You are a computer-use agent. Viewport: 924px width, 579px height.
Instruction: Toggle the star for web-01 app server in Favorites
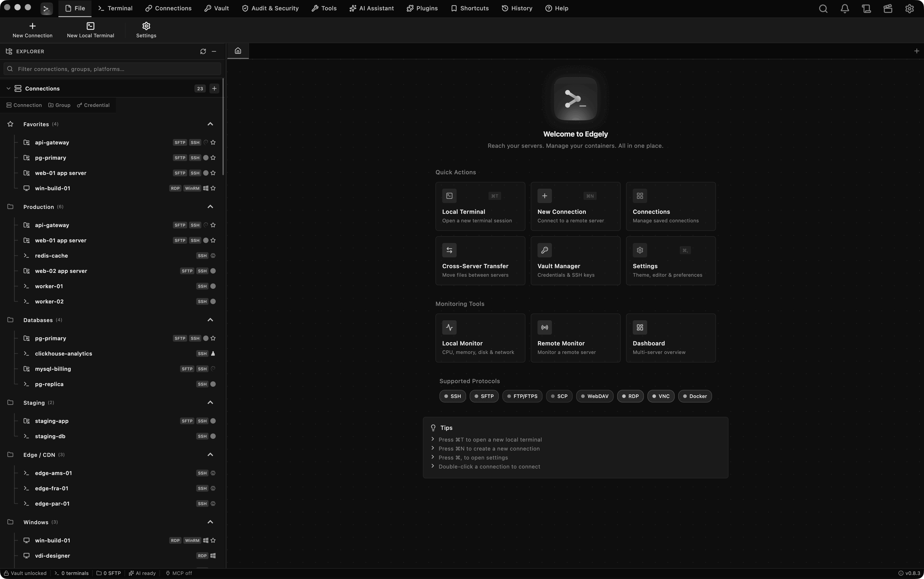[213, 173]
